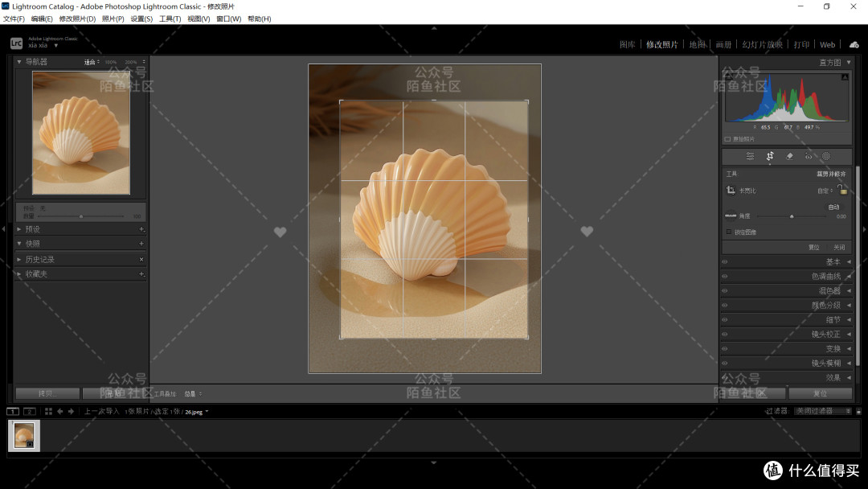
Task: Toggle visibility eye for 镜头校正 panel
Action: pyautogui.click(x=725, y=334)
